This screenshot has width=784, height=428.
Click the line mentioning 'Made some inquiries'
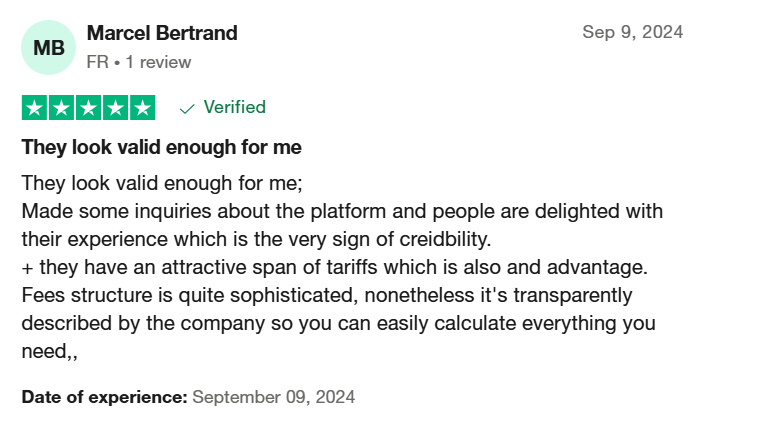pyautogui.click(x=342, y=211)
